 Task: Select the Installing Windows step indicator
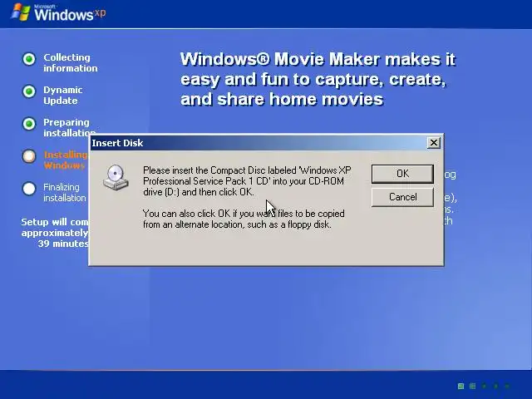[29, 156]
